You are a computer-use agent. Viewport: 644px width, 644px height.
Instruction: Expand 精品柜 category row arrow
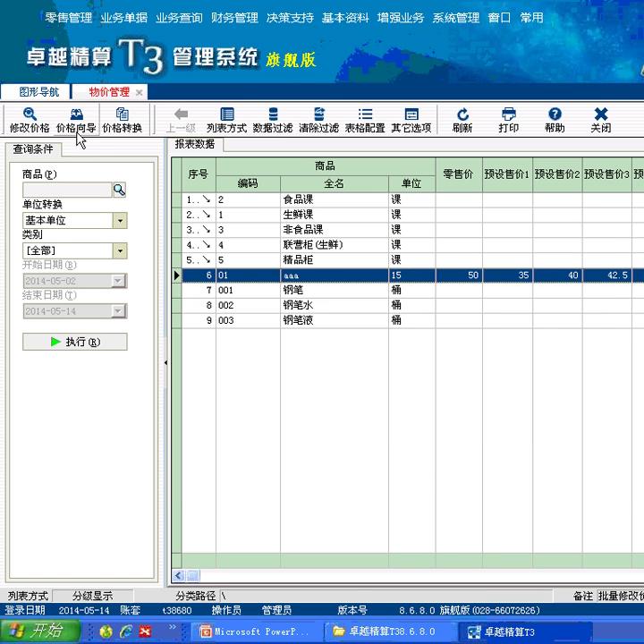(x=207, y=259)
